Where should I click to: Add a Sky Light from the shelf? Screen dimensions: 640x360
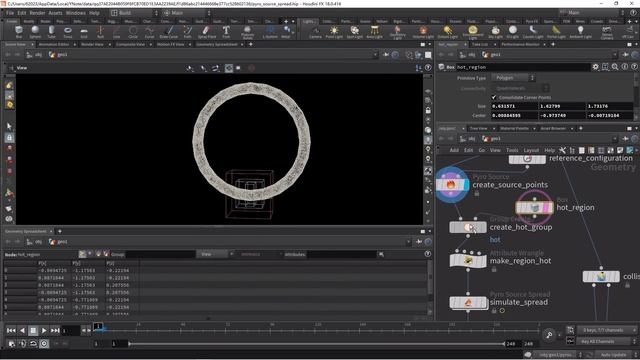[496, 31]
